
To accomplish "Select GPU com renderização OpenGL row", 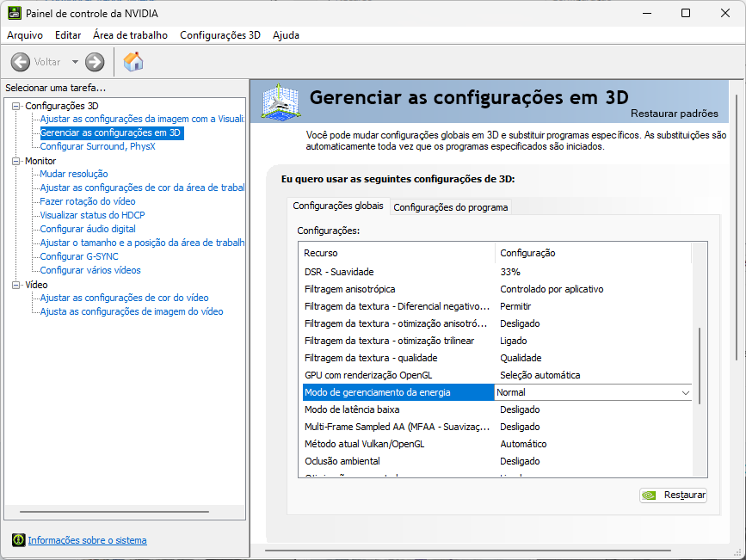I will pyautogui.click(x=497, y=375).
